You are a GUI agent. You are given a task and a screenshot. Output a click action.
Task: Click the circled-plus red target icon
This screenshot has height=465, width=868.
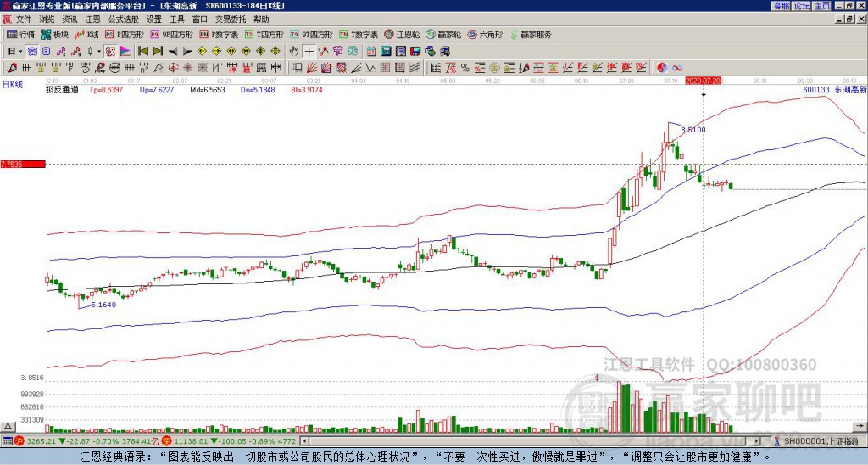(x=173, y=68)
